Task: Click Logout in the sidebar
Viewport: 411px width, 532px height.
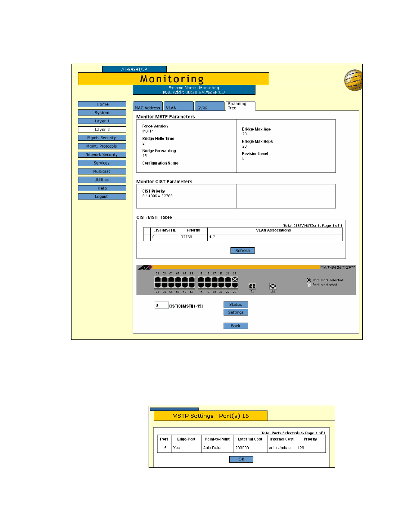Action: point(102,197)
